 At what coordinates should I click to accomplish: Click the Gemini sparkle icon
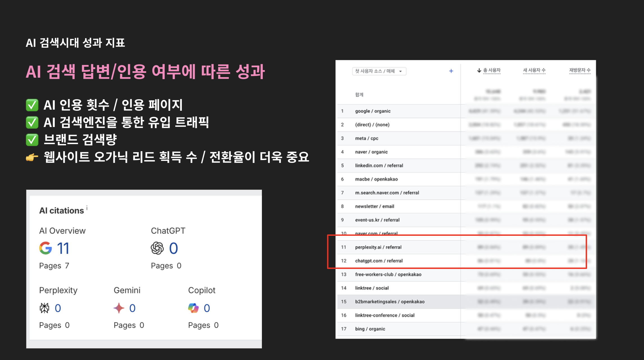(x=119, y=308)
